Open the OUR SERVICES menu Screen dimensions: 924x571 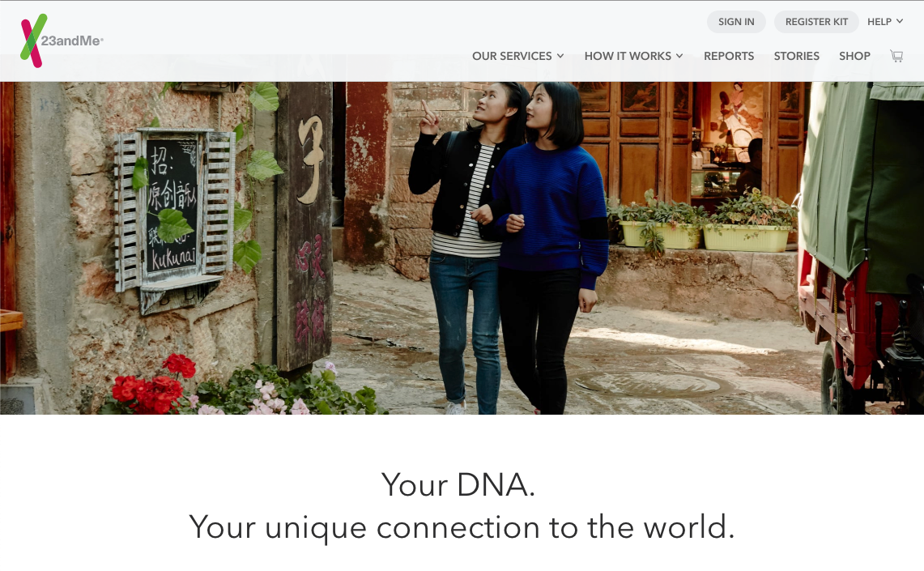518,56
